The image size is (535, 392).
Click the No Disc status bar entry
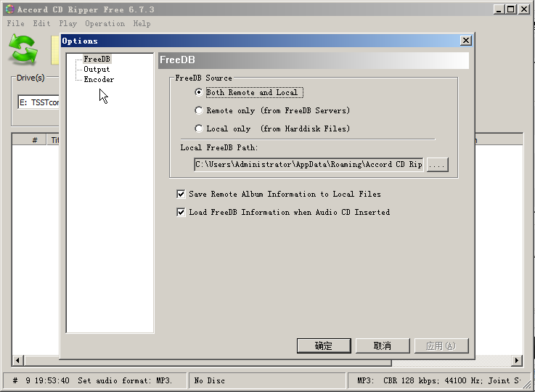[x=267, y=380]
